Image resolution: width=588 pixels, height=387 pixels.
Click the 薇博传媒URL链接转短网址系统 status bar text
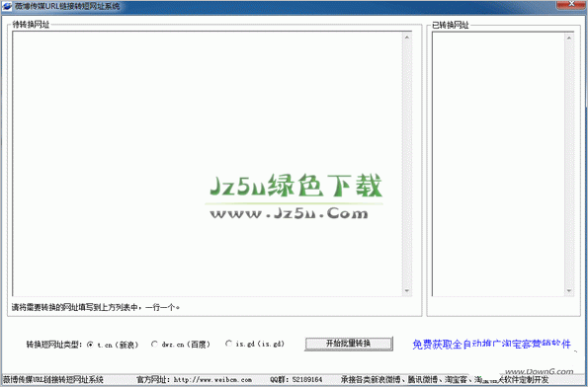pyautogui.click(x=53, y=380)
